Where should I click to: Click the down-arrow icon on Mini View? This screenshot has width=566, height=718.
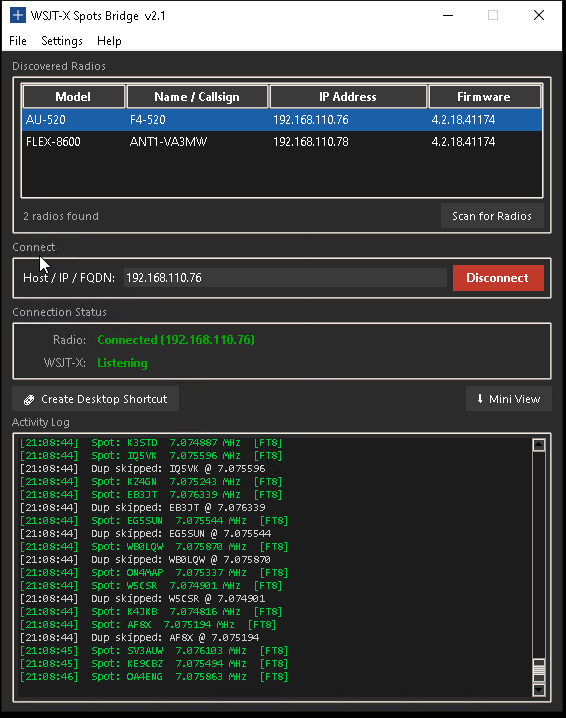(x=479, y=398)
